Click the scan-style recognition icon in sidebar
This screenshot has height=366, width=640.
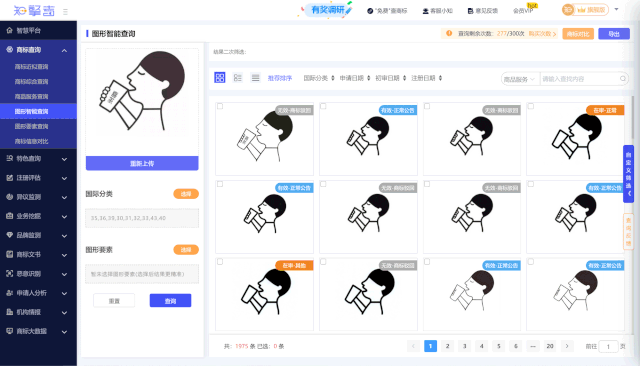(x=9, y=273)
